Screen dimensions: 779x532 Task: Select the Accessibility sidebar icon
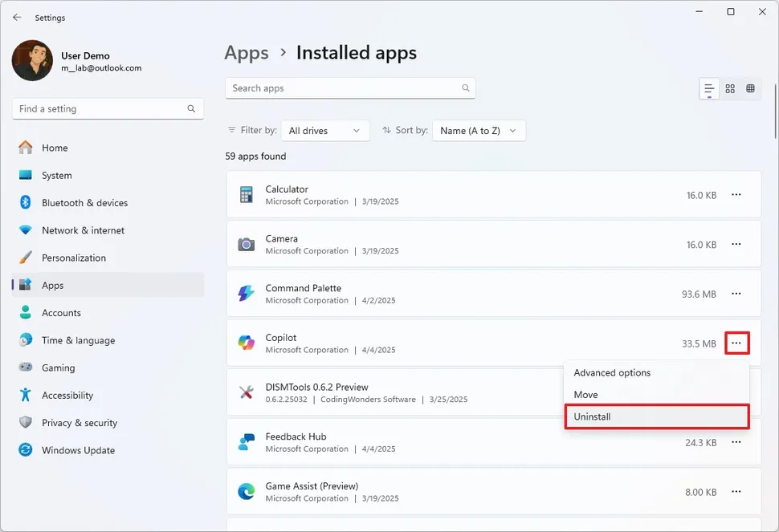26,395
